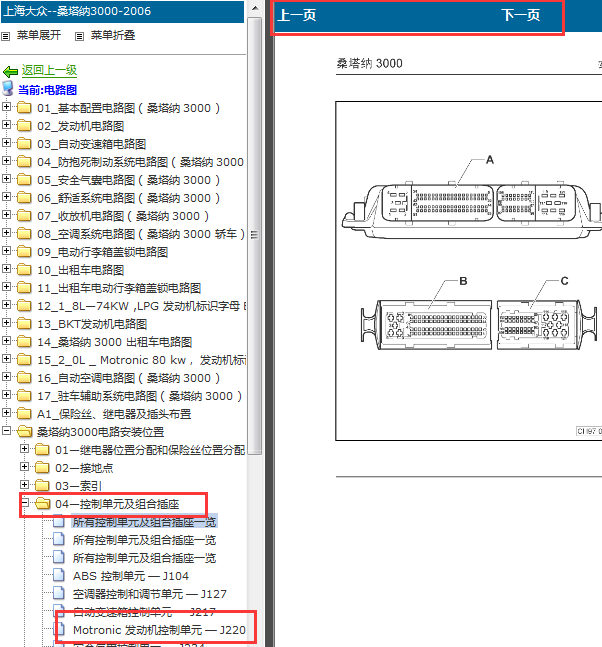This screenshot has height=647, width=602.
Task: Click the 上海大众--桑塔纳3000-2006 title
Action: coord(77,11)
